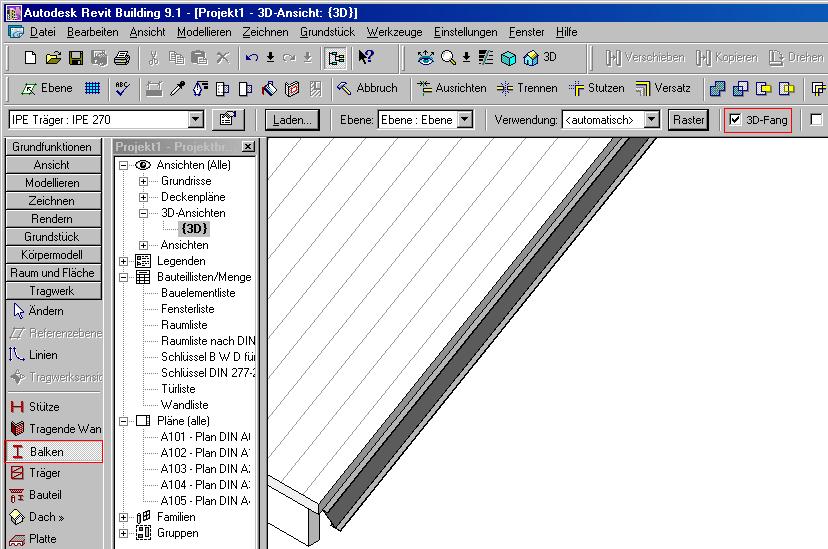
Task: Run the ABC spell check icon
Action: click(123, 88)
